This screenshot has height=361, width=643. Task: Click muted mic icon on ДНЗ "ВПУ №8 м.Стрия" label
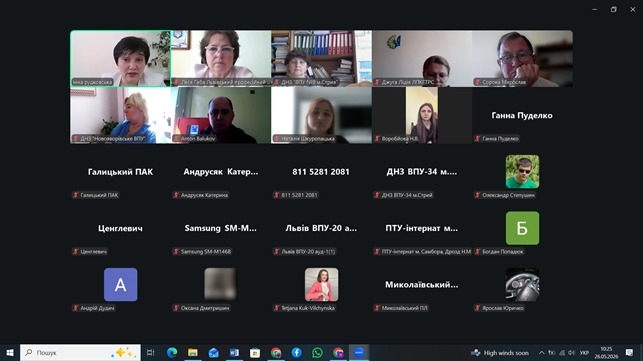point(277,82)
